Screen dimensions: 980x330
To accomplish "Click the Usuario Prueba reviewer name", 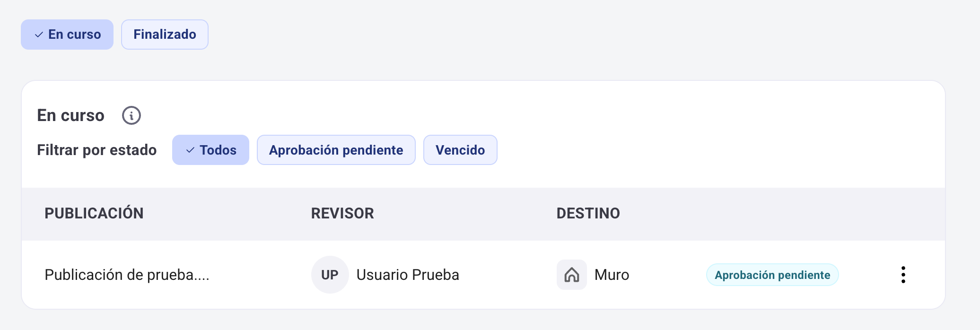I will [x=408, y=275].
